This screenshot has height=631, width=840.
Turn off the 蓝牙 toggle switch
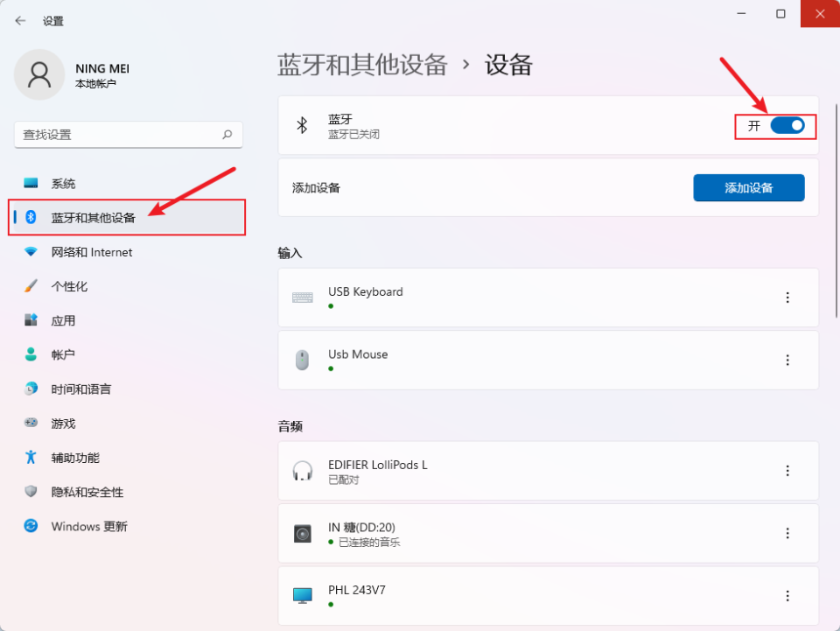[786, 125]
